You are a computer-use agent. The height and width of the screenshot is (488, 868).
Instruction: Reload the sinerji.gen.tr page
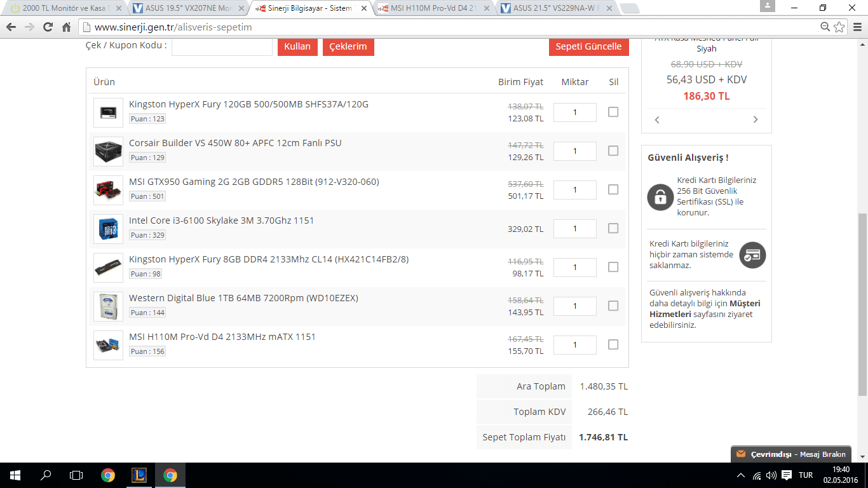click(48, 27)
